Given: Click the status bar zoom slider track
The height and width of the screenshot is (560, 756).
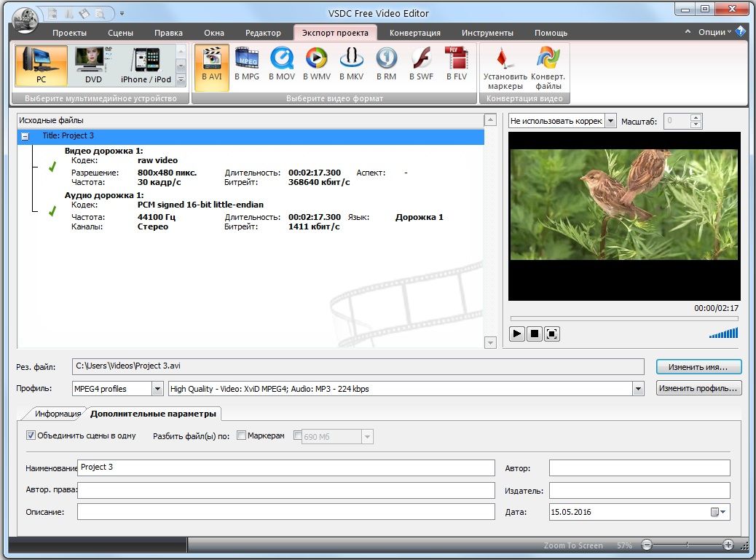Looking at the screenshot, I should point(688,545).
